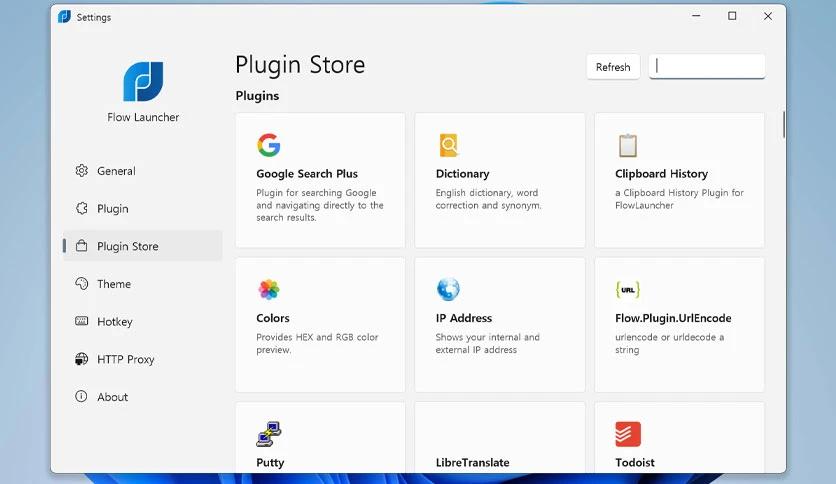The height and width of the screenshot is (484, 836).
Task: Select the Flow.Plugin.UrlEncode title
Action: (x=673, y=318)
